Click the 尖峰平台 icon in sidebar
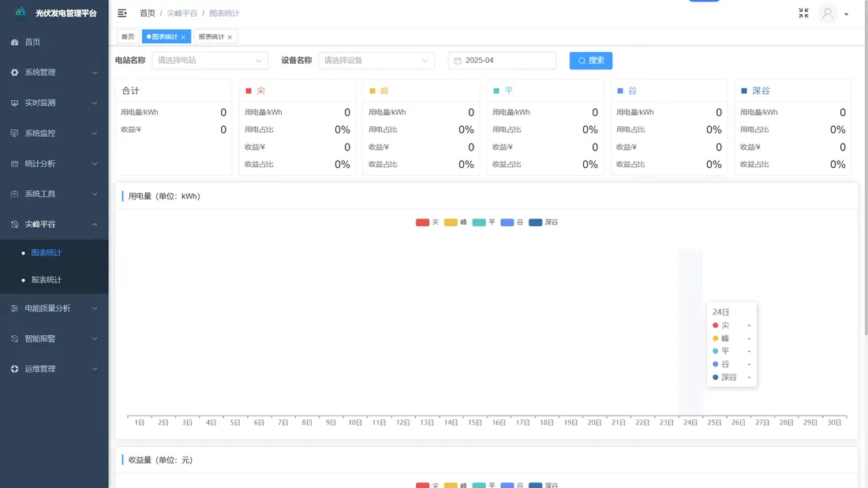This screenshot has height=488, width=868. point(14,225)
